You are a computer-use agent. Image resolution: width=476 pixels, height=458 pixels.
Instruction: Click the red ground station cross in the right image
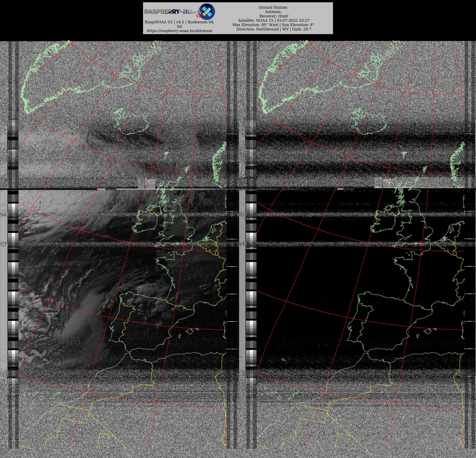coord(420,243)
